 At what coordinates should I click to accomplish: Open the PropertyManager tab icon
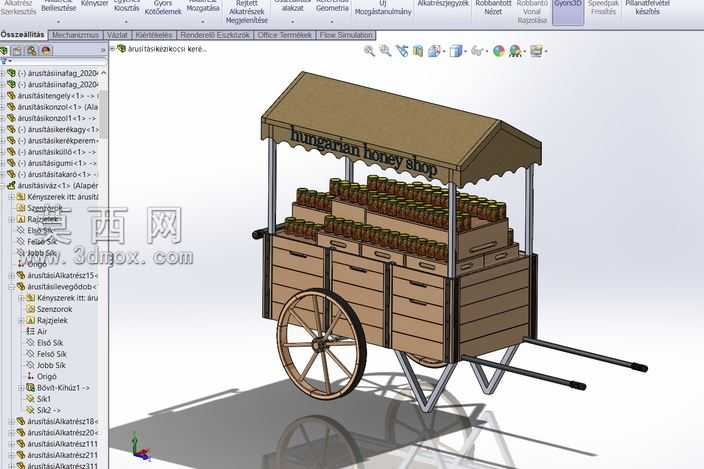tap(17, 51)
